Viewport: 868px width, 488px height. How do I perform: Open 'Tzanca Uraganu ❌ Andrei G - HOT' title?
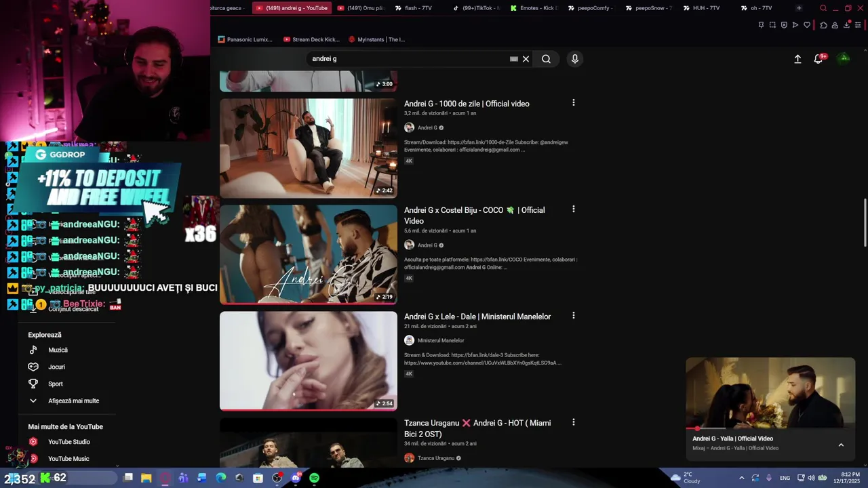tap(477, 428)
